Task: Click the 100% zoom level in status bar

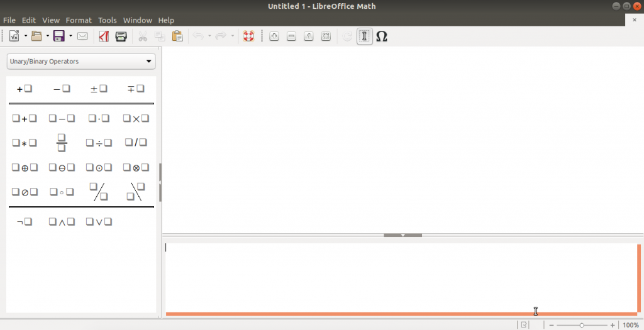Action: click(630, 325)
